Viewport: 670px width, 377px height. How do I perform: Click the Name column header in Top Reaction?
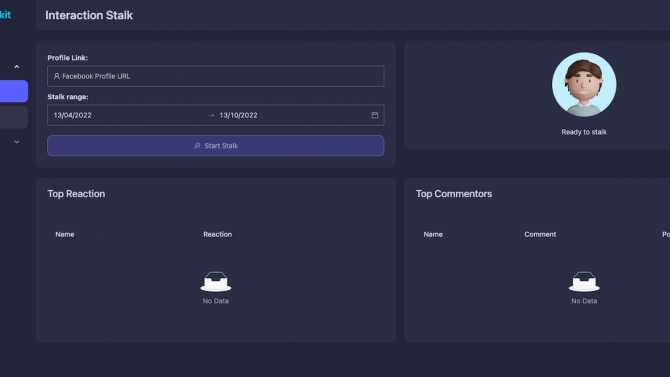(x=65, y=234)
